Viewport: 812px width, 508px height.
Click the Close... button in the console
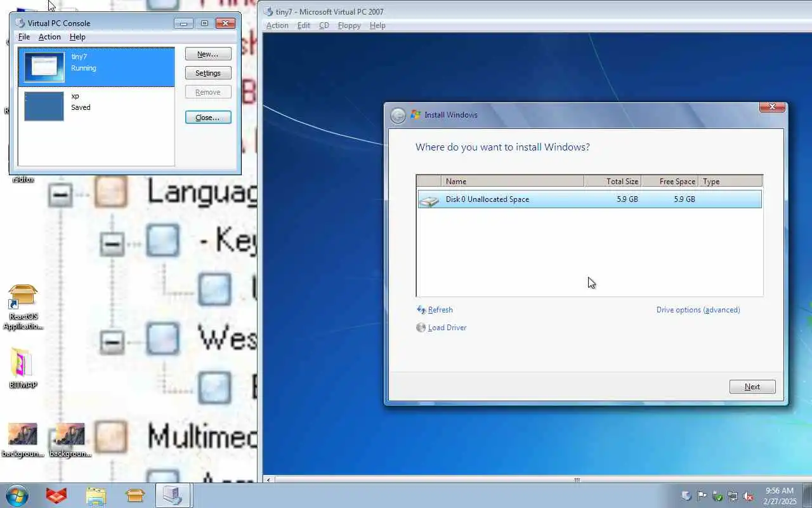(x=208, y=117)
